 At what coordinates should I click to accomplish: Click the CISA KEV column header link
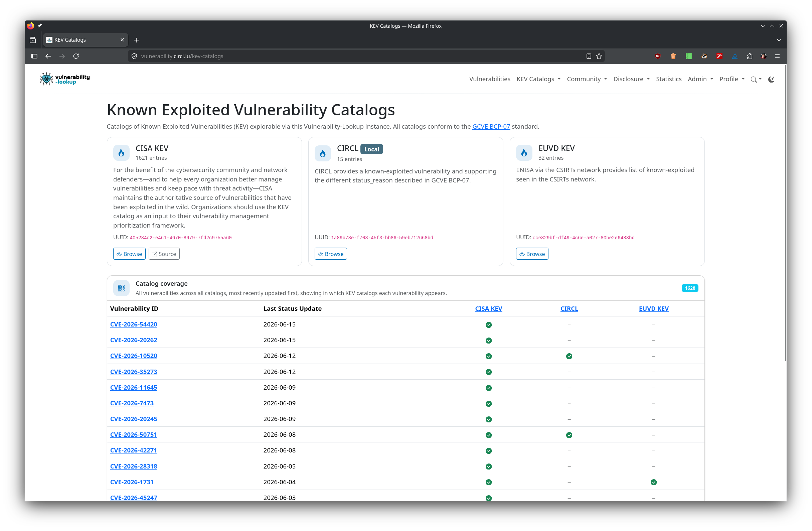pos(489,308)
